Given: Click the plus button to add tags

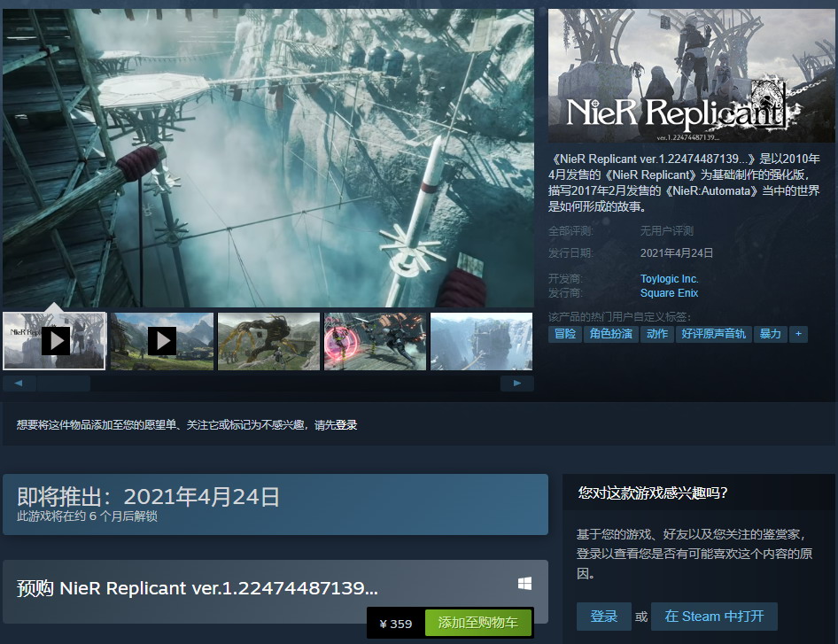Looking at the screenshot, I should pyautogui.click(x=798, y=334).
